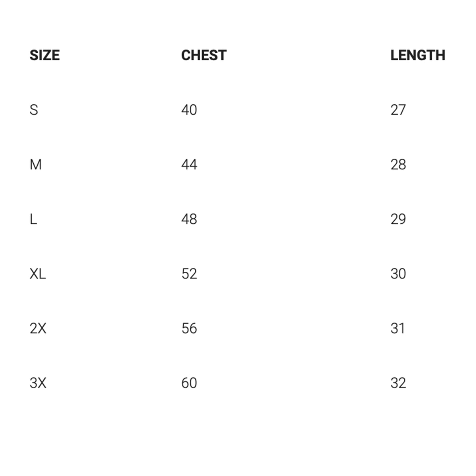
Task: Select the 3X size label
Action: [38, 383]
